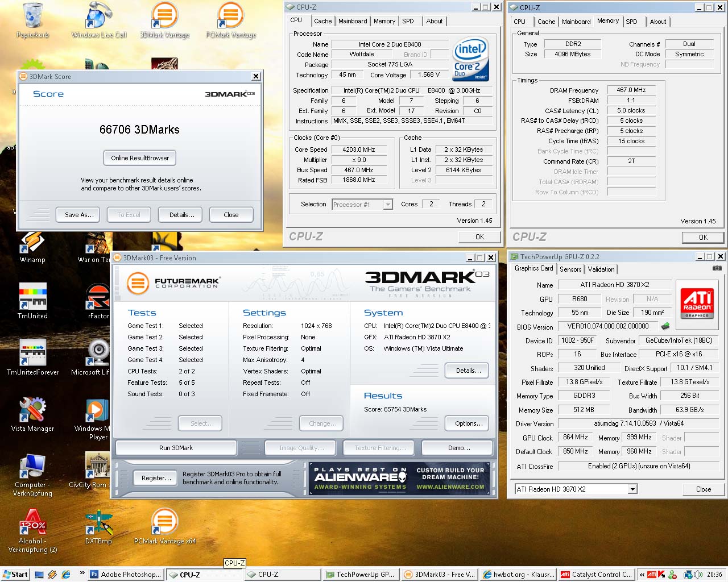The width and height of the screenshot is (728, 582).
Task: Switch to Adobe Photoshop taskbar button
Action: 126,575
